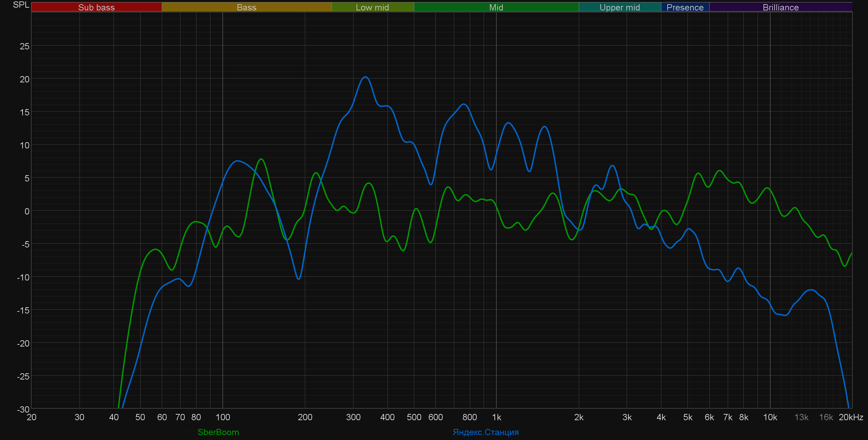The width and height of the screenshot is (868, 440).
Task: Click the Яндекс.Станция legend label
Action: [485, 432]
